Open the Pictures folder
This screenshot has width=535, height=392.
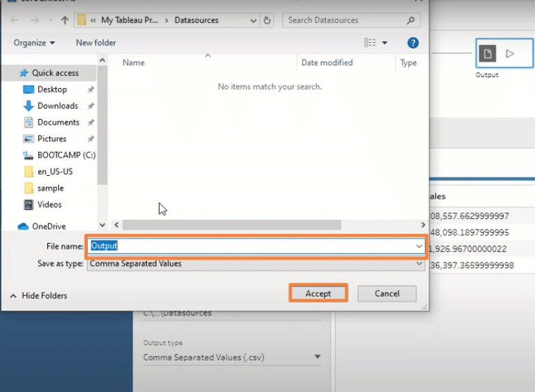[51, 139]
